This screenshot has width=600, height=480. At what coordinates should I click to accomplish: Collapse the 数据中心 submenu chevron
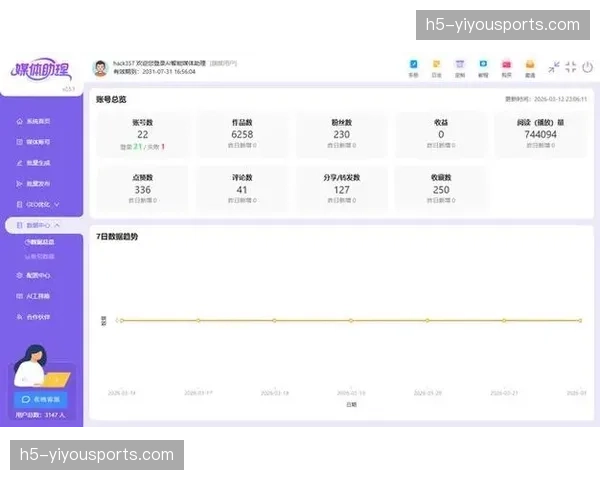point(57,225)
